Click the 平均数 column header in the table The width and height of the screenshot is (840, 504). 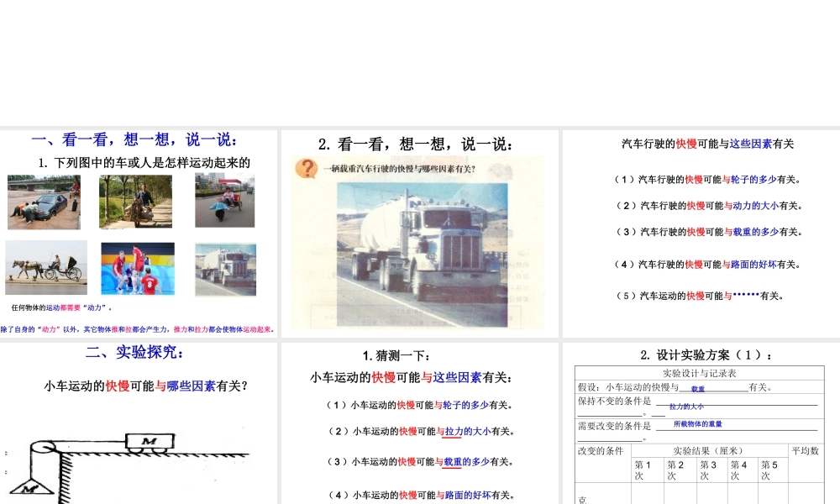pos(806,450)
